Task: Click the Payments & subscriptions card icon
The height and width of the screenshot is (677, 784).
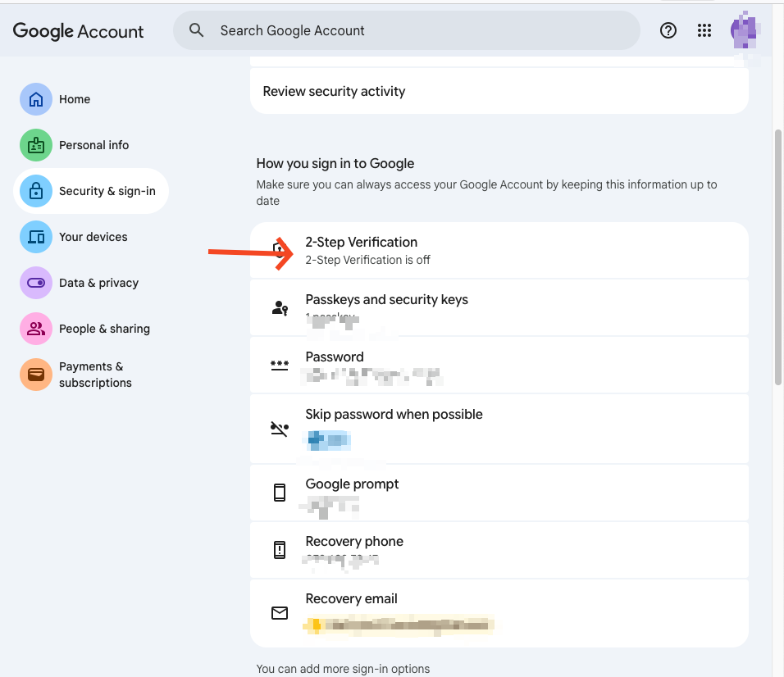Action: [x=36, y=375]
